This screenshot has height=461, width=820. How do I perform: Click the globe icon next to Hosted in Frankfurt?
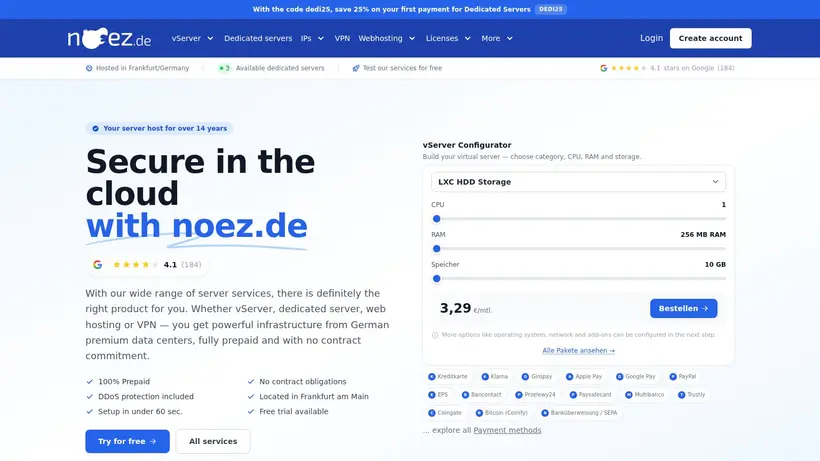[89, 68]
